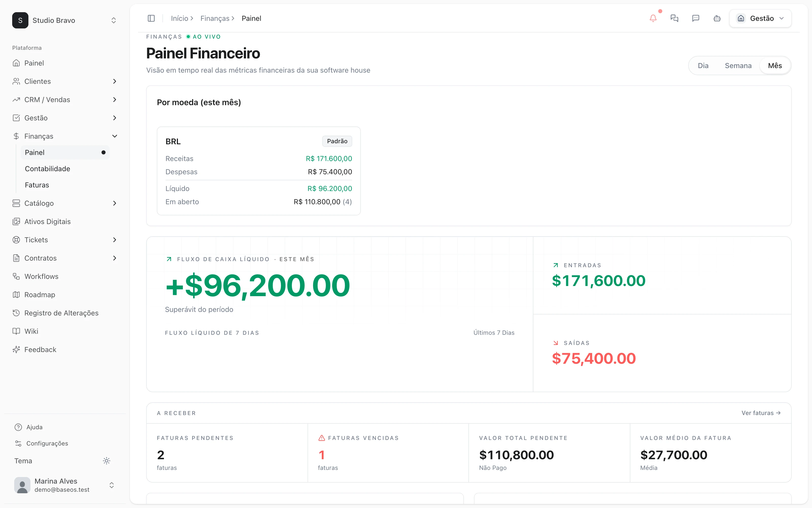Expand the Tickets chevron
812x508 pixels.
click(x=114, y=240)
